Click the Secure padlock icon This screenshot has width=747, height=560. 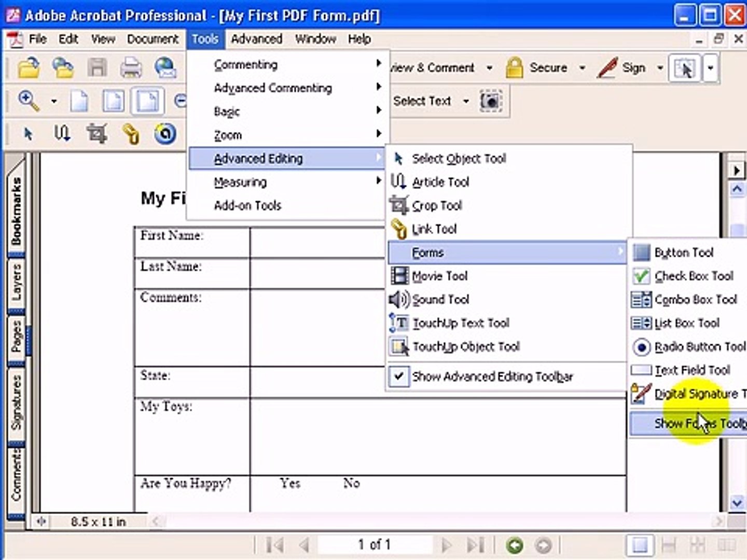click(x=514, y=68)
